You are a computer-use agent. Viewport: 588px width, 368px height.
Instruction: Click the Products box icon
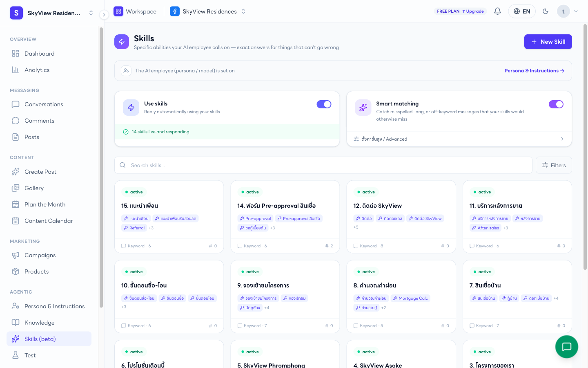point(16,272)
